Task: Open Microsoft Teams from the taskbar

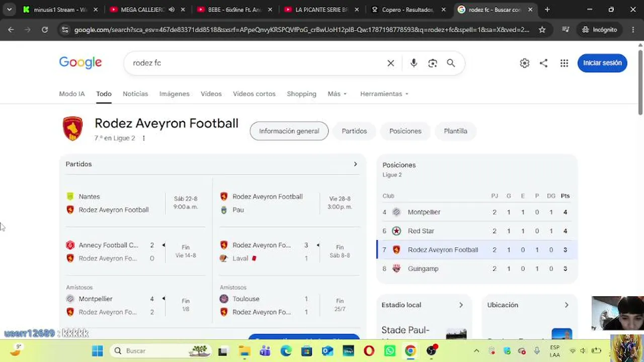Action: 265,350
